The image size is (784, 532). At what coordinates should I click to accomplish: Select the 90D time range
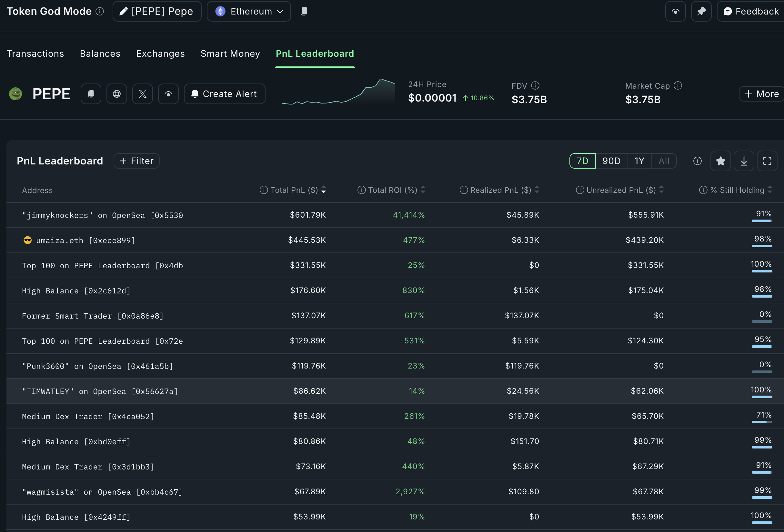point(611,161)
